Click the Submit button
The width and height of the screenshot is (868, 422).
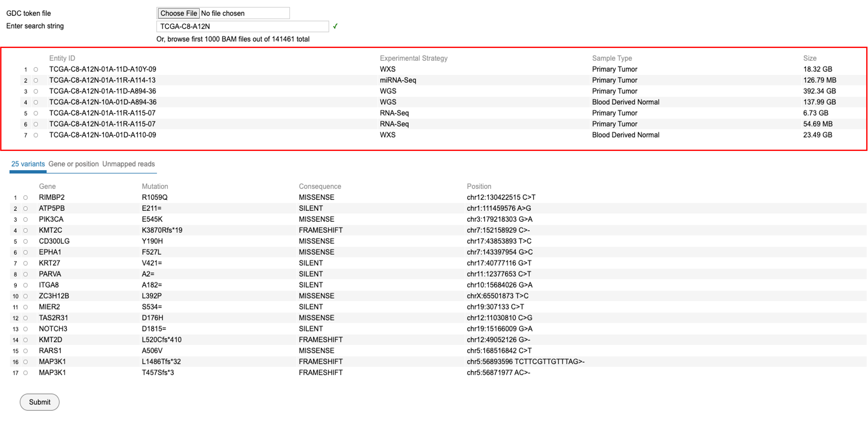[39, 402]
